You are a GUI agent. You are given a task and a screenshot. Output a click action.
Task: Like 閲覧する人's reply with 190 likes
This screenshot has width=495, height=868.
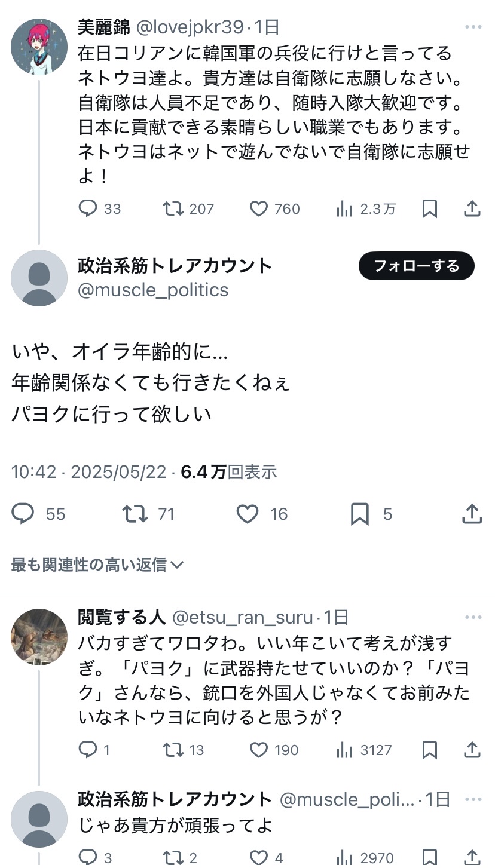pyautogui.click(x=258, y=750)
